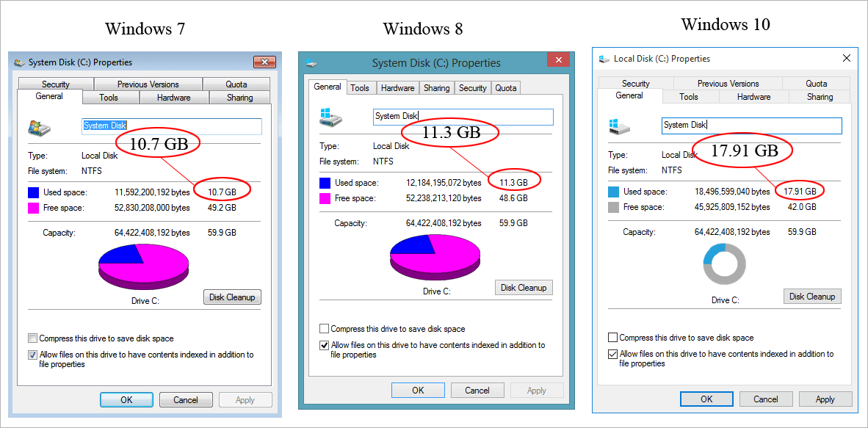Click the drive icon in Windows 10 dialog

point(621,126)
